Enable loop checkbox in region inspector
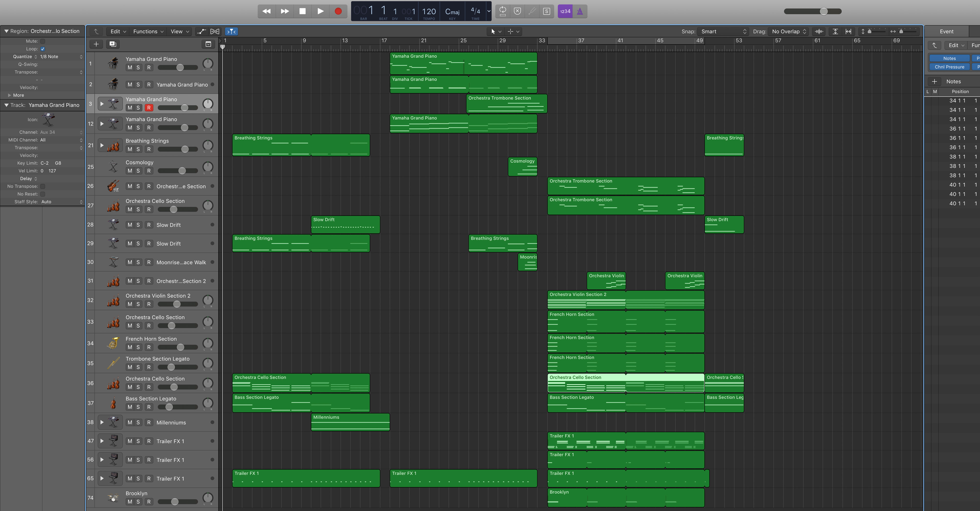This screenshot has height=511, width=980. point(43,49)
